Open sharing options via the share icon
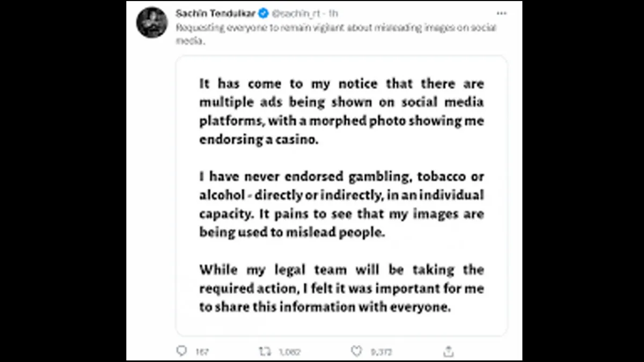This screenshot has width=644, height=362. [x=448, y=350]
